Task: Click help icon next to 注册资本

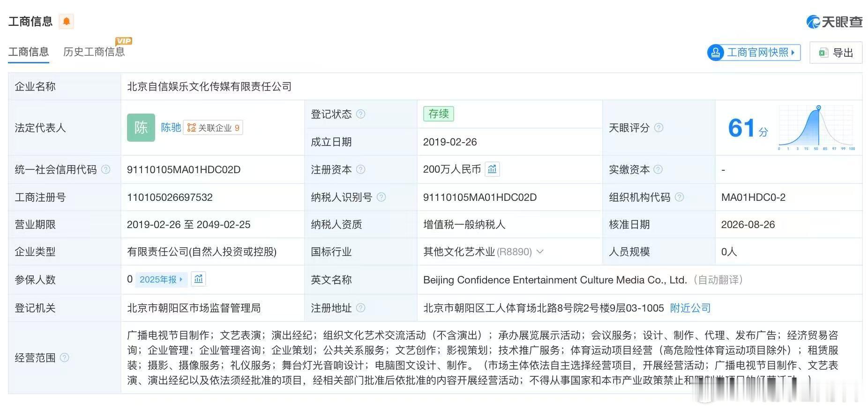Action: [x=360, y=169]
